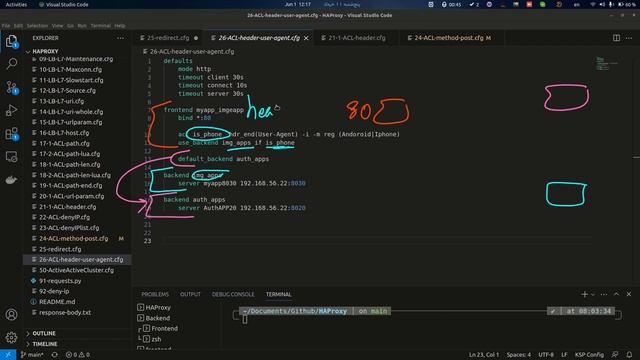
Task: Click the main* branch in status bar
Action: point(32,355)
